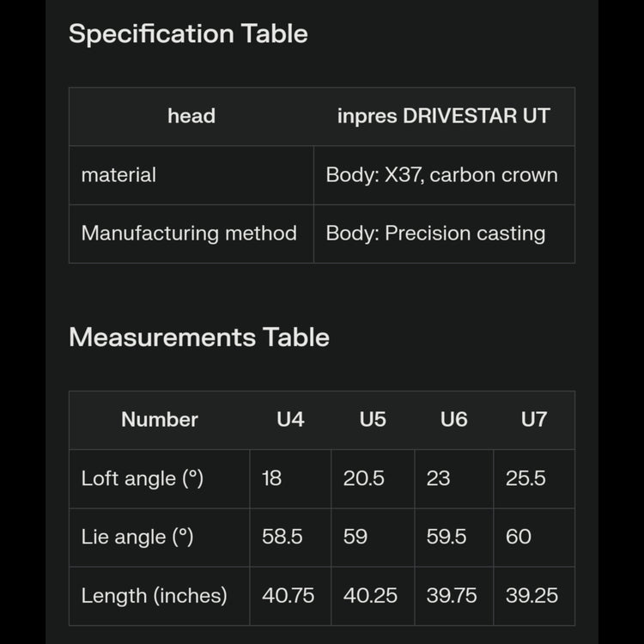The image size is (644, 644).
Task: Click the Specification Table heading
Action: click(x=188, y=34)
